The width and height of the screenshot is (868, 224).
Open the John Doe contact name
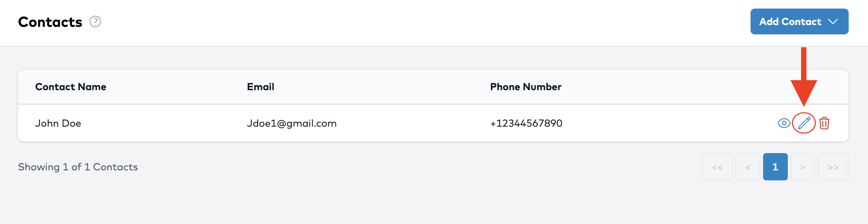coord(58,123)
